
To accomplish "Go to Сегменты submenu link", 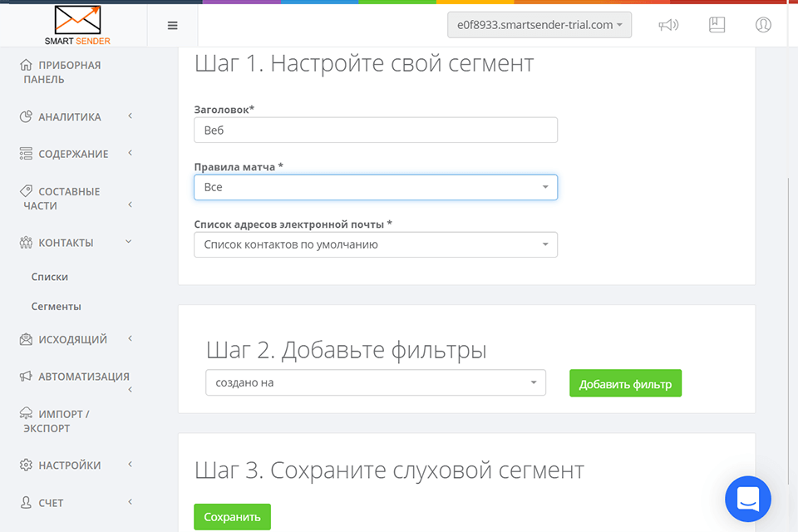I will (x=56, y=307).
